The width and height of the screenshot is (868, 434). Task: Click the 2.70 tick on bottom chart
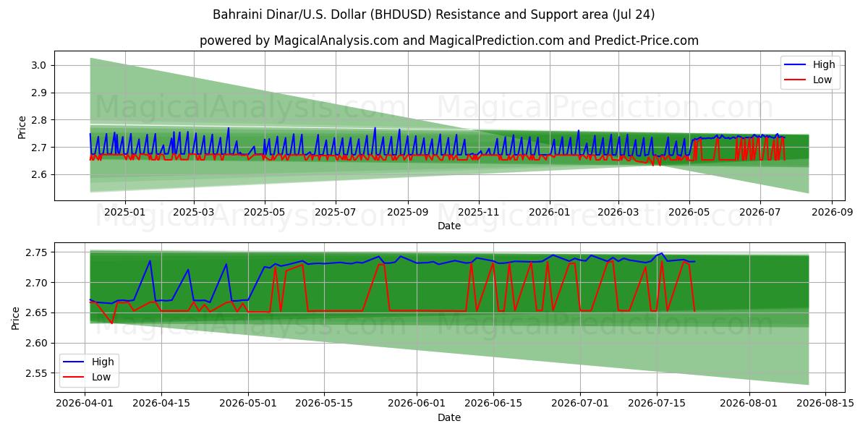[38, 283]
